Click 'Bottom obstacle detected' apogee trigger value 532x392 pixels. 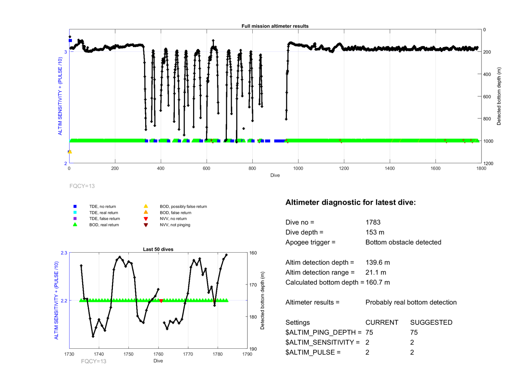pos(403,242)
